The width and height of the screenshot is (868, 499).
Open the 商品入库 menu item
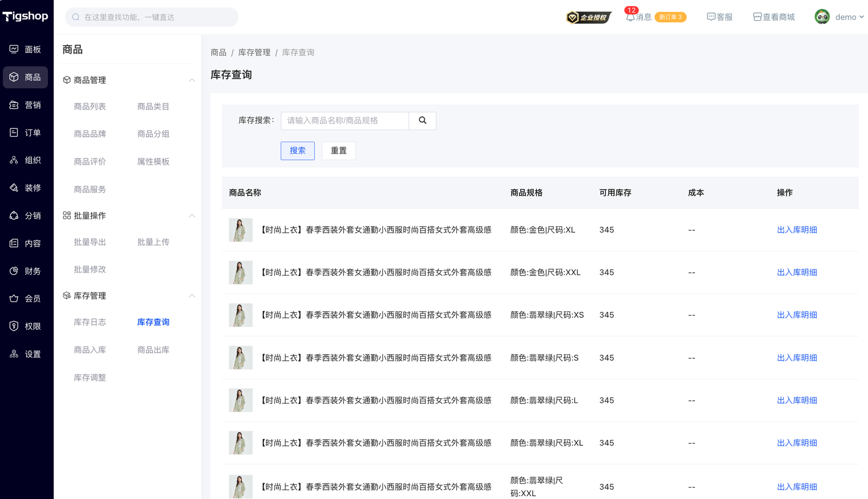pyautogui.click(x=90, y=350)
